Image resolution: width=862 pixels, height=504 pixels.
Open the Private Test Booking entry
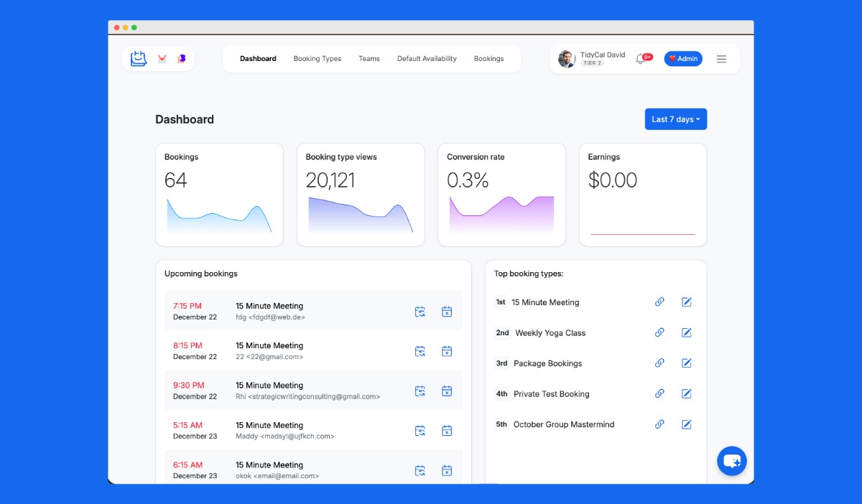pyautogui.click(x=551, y=394)
